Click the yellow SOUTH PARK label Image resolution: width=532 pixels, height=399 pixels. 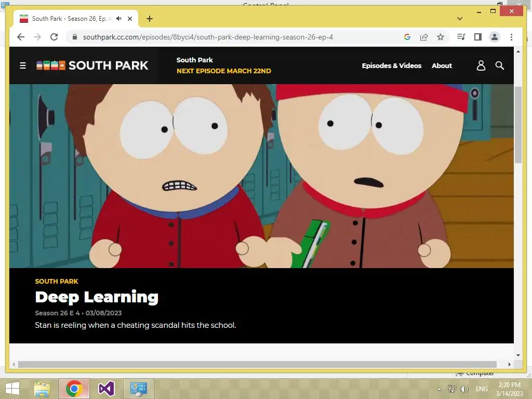point(57,281)
